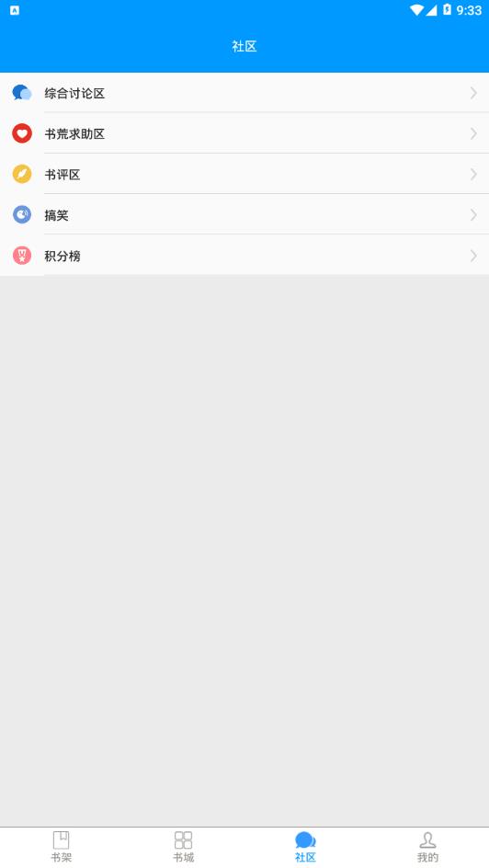The height and width of the screenshot is (868, 489).
Task: Tap the pink medal icon for 积分榜
Action: (x=22, y=256)
